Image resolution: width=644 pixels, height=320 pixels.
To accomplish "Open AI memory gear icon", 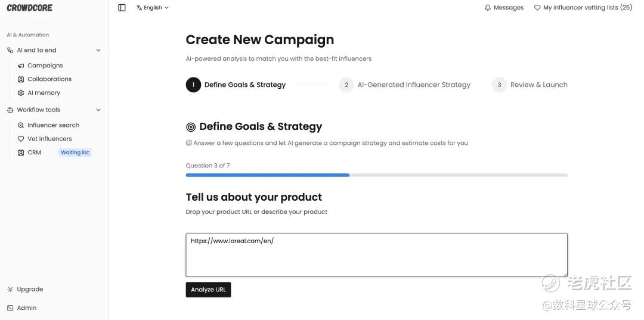I will [x=21, y=93].
